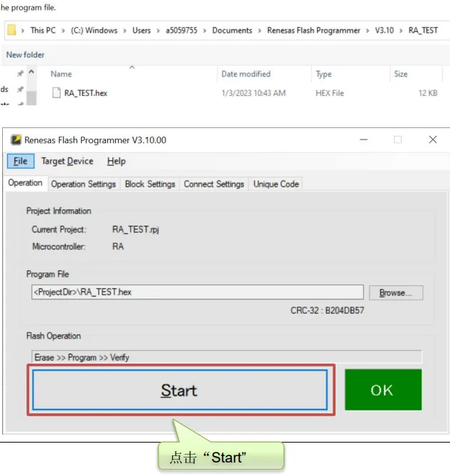Go to V3.10 in breadcrumb path
This screenshot has height=476, width=450.
coord(384,31)
